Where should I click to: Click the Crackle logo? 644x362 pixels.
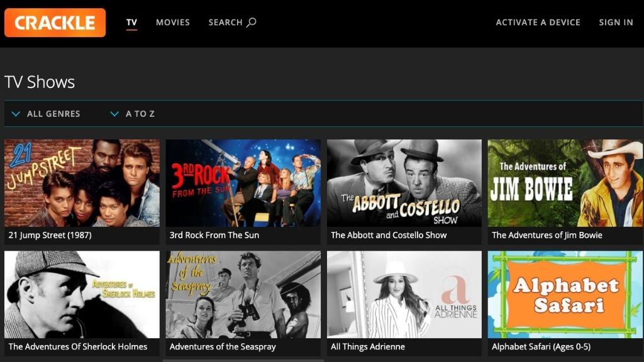[x=55, y=23]
